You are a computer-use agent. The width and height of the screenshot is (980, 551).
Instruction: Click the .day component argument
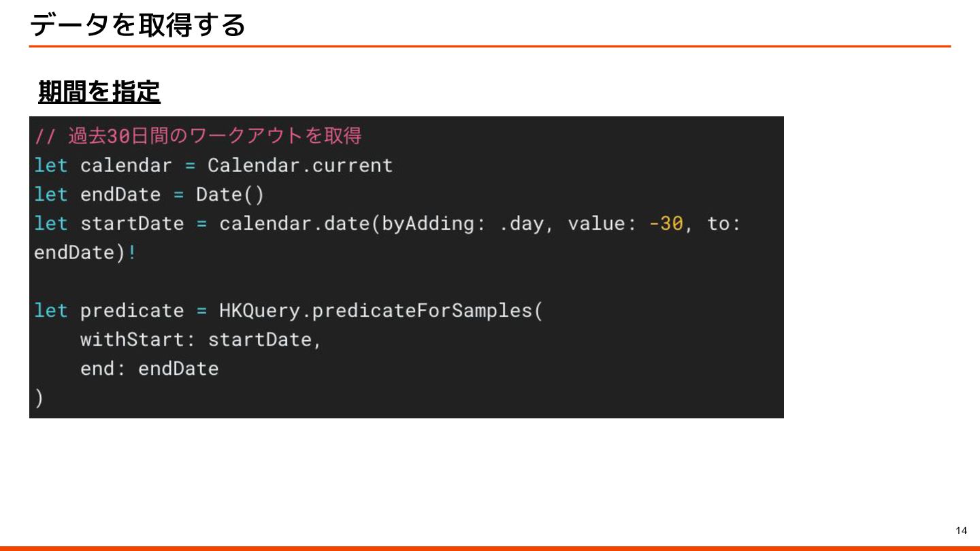coord(522,224)
